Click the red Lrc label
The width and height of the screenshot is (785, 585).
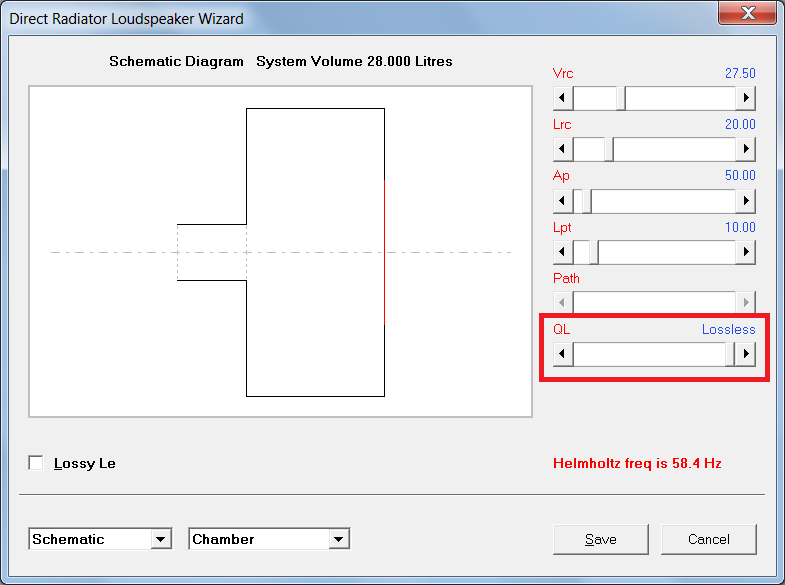(562, 124)
